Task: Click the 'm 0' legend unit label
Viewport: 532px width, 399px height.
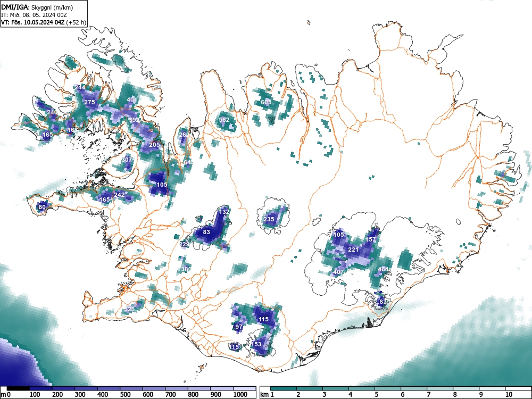Action: [6, 395]
